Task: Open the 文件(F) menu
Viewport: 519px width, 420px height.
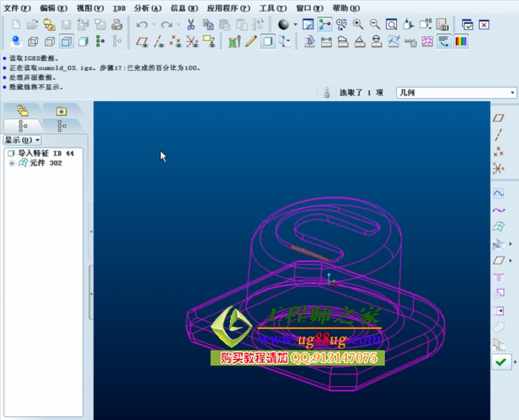Action: [18, 8]
